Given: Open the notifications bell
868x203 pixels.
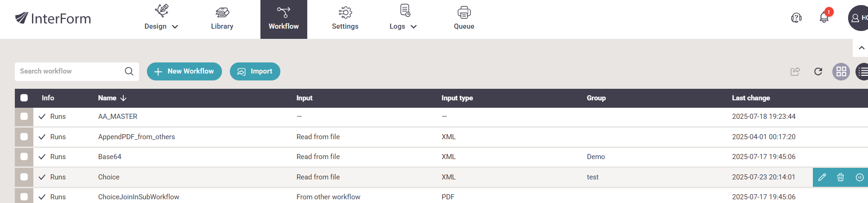Looking at the screenshot, I should coord(824,18).
